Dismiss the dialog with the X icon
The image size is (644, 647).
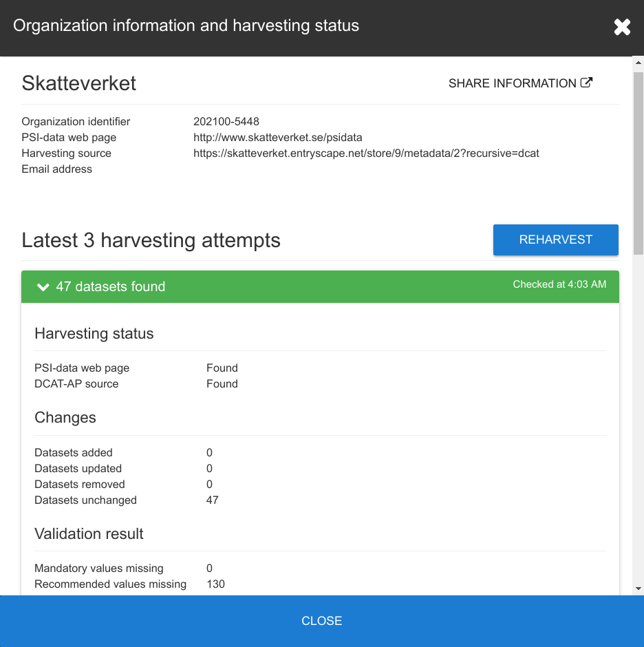[622, 28]
